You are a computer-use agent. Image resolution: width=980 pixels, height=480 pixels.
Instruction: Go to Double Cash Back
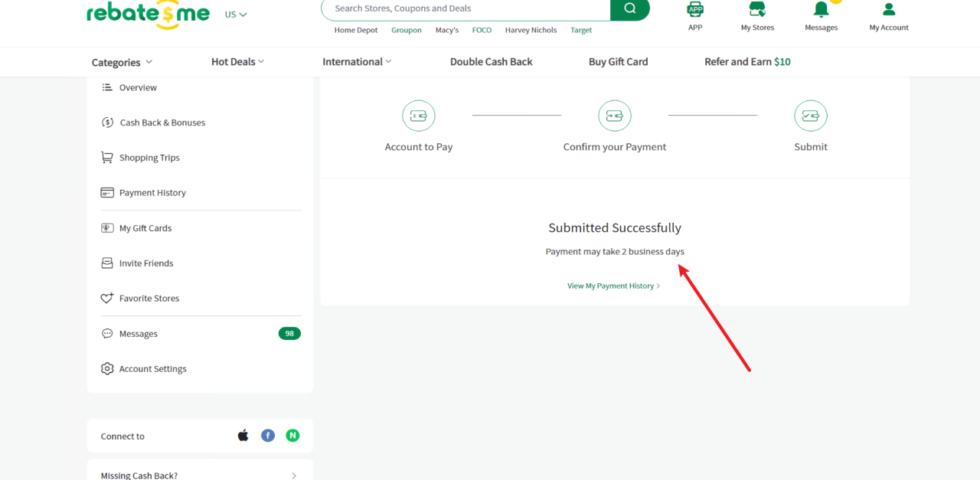pos(491,62)
